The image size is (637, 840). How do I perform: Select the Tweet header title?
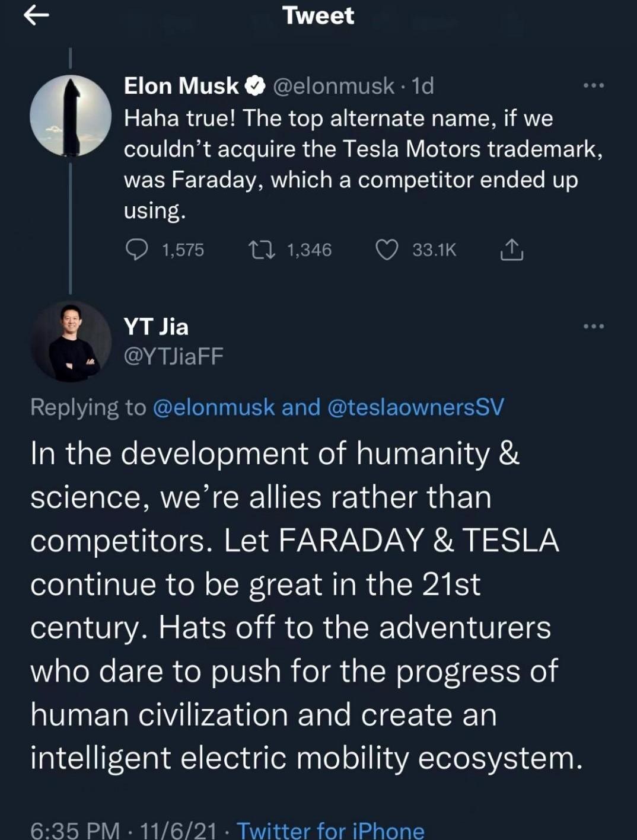point(318,15)
